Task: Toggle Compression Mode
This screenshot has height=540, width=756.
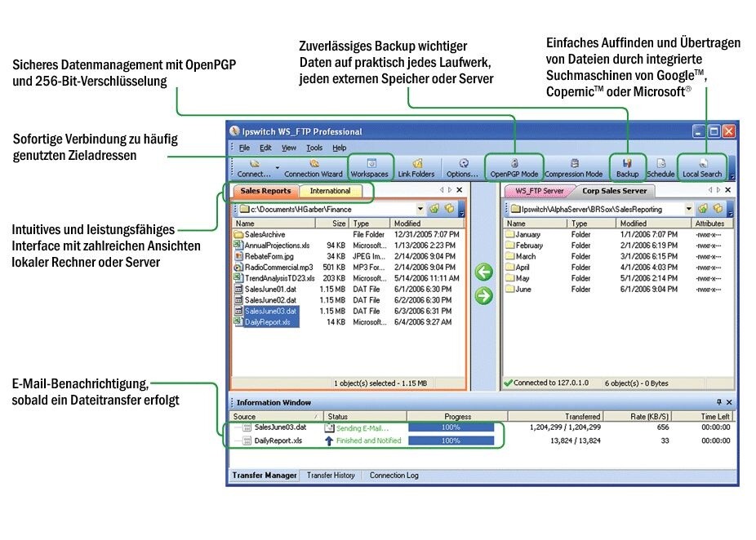Action: [574, 168]
